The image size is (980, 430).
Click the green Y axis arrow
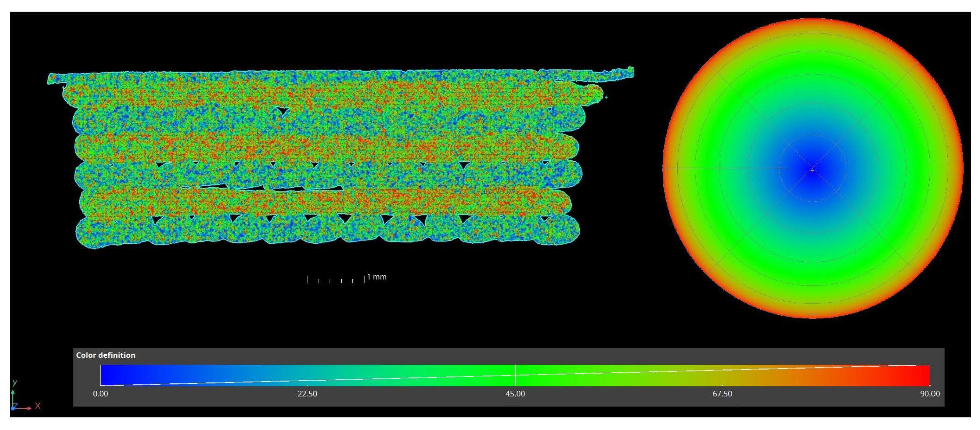coord(13,397)
